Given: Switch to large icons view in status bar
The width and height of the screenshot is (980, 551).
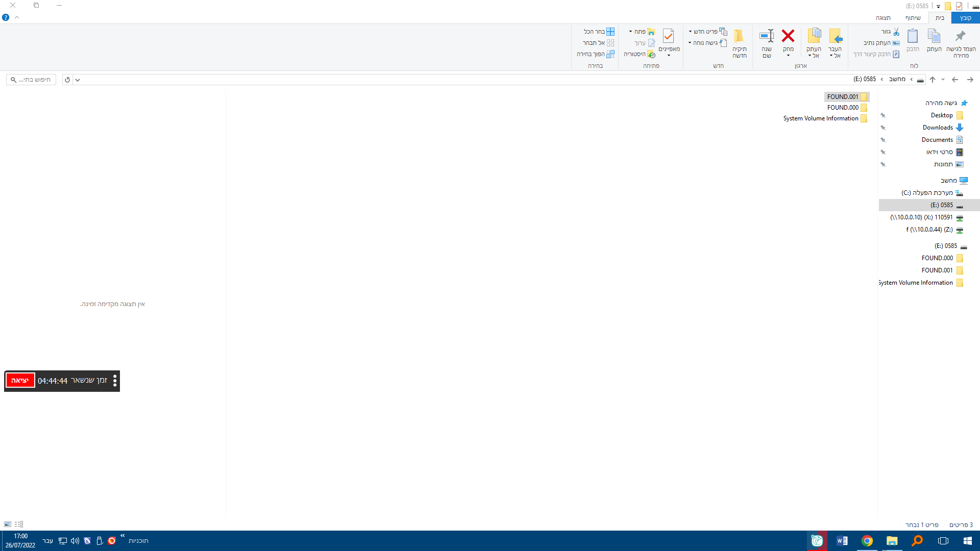Looking at the screenshot, I should (x=8, y=524).
